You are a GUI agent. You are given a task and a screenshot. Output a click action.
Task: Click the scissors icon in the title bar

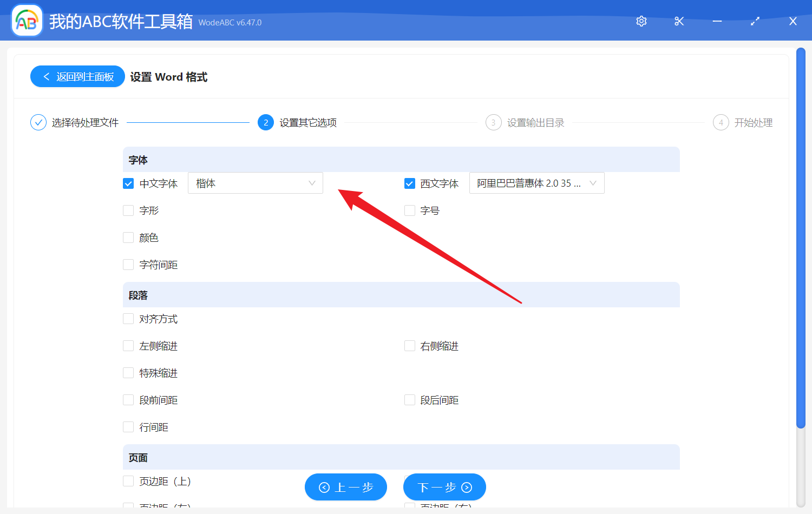pos(679,21)
